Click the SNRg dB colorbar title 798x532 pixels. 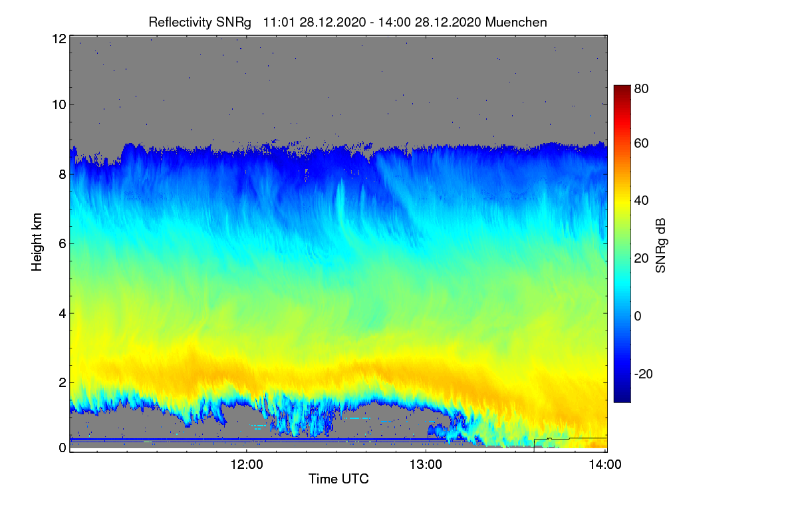tap(660, 245)
